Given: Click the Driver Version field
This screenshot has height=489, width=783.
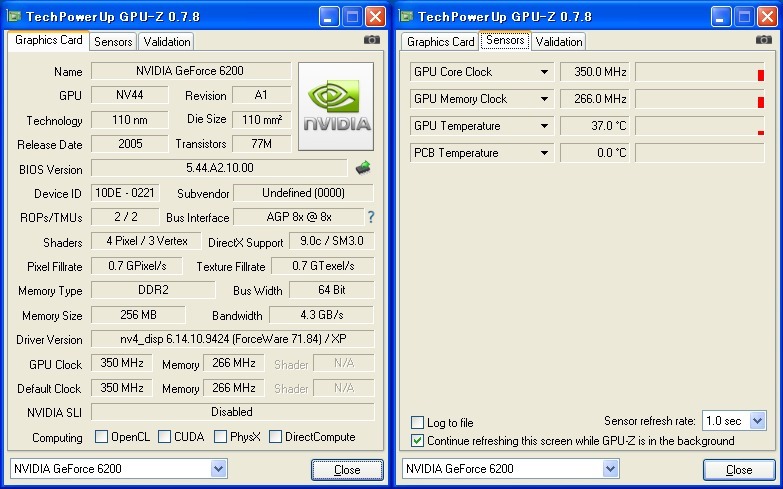Looking at the screenshot, I should tap(233, 339).
